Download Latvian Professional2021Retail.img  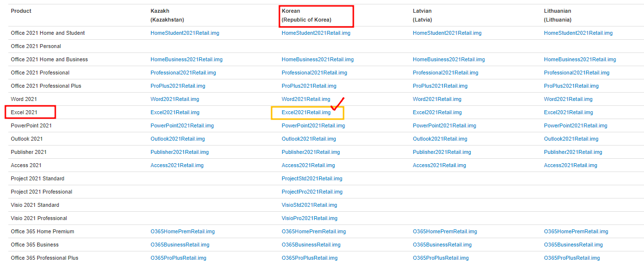pos(446,73)
